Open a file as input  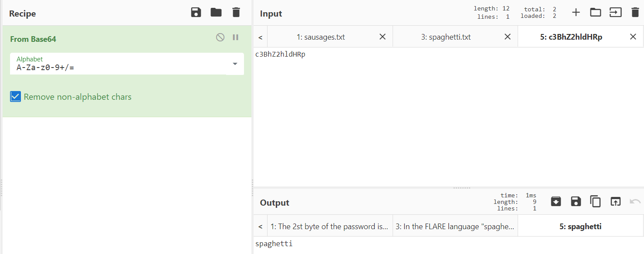tap(615, 13)
